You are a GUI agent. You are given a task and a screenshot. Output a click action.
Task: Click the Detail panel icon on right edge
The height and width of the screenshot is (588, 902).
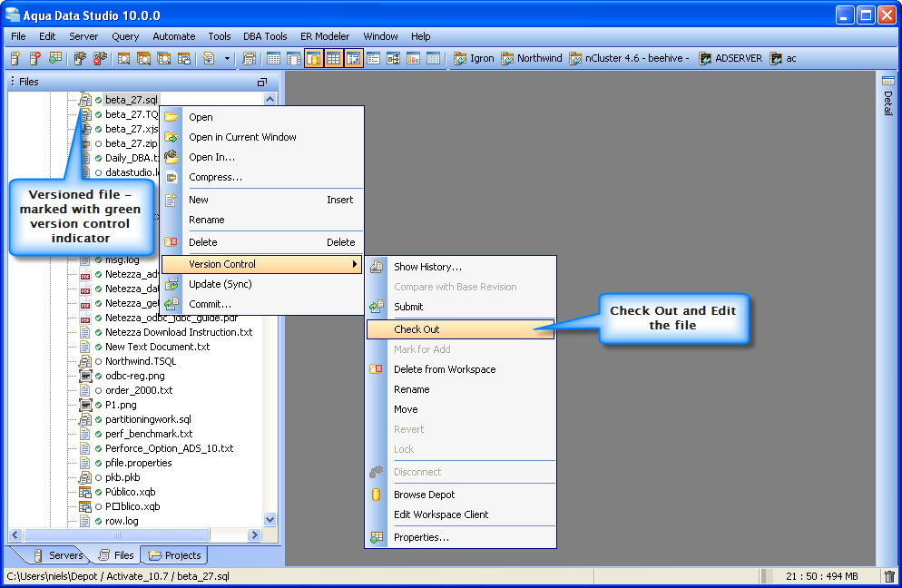coord(888,81)
